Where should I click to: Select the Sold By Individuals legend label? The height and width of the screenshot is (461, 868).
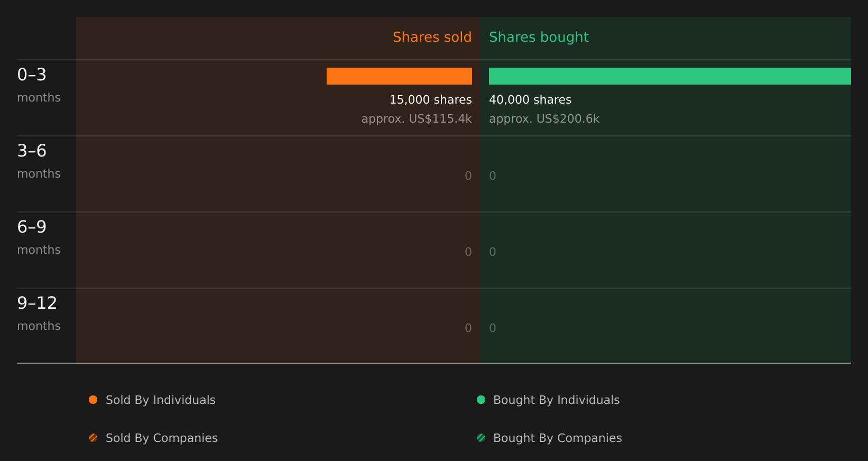tap(161, 400)
